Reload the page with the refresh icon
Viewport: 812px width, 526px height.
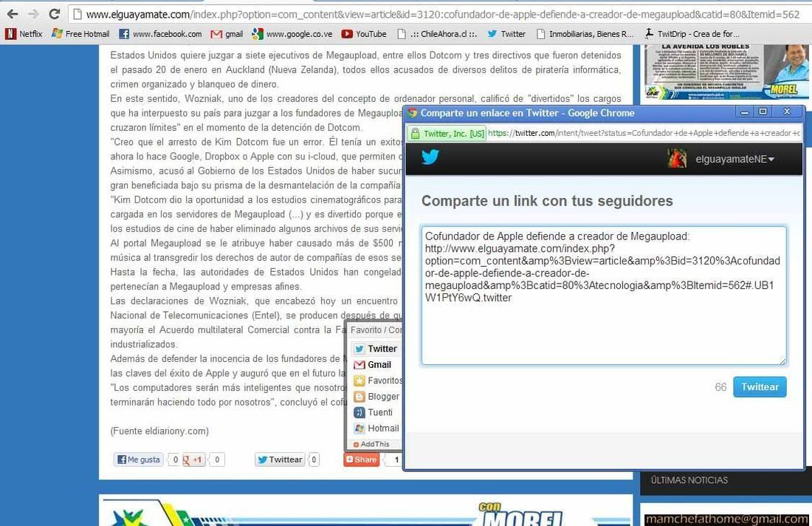55,14
